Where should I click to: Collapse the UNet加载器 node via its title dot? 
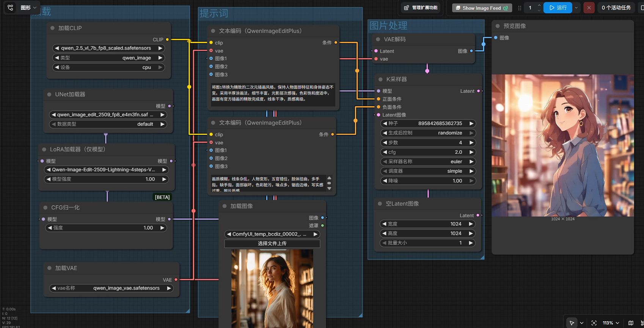(x=49, y=94)
